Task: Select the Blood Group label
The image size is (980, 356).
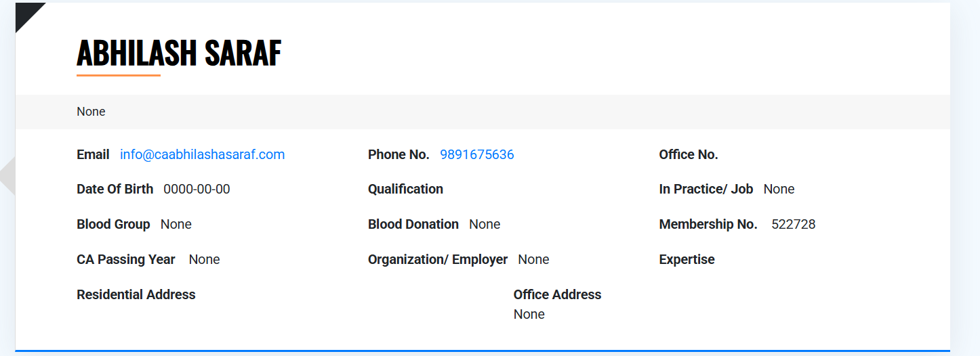Action: 113,224
